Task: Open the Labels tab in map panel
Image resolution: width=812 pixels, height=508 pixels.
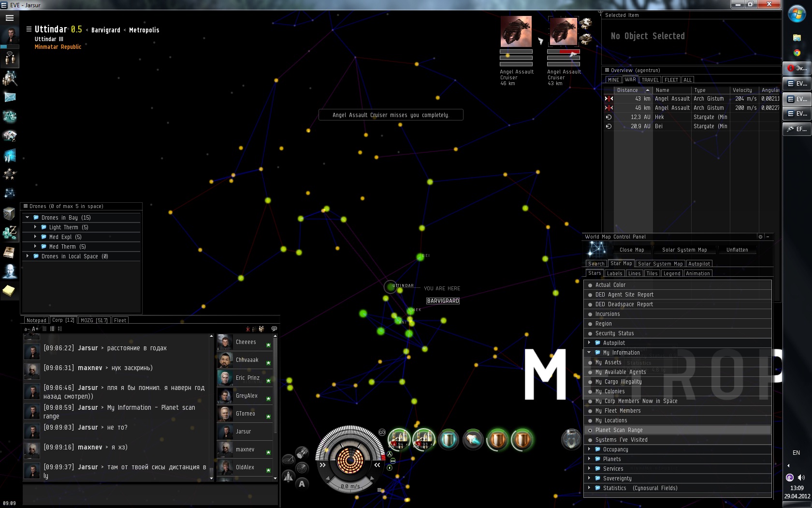Action: [x=614, y=273]
